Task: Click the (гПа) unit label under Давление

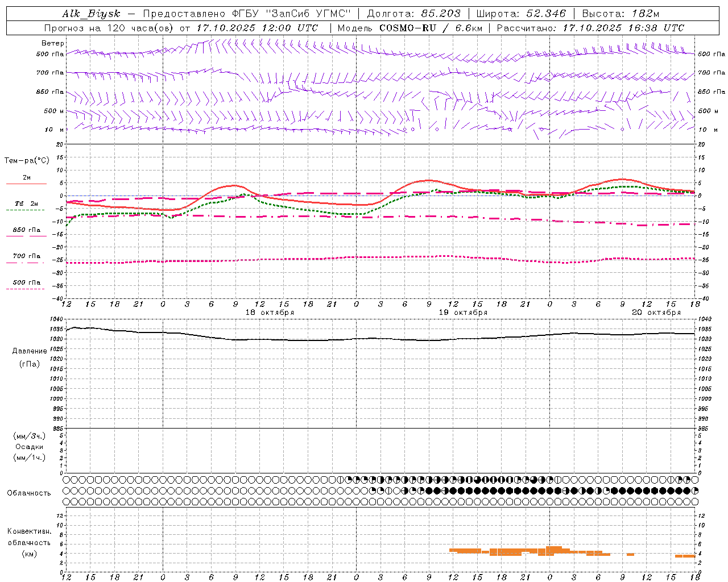Action: (30, 364)
